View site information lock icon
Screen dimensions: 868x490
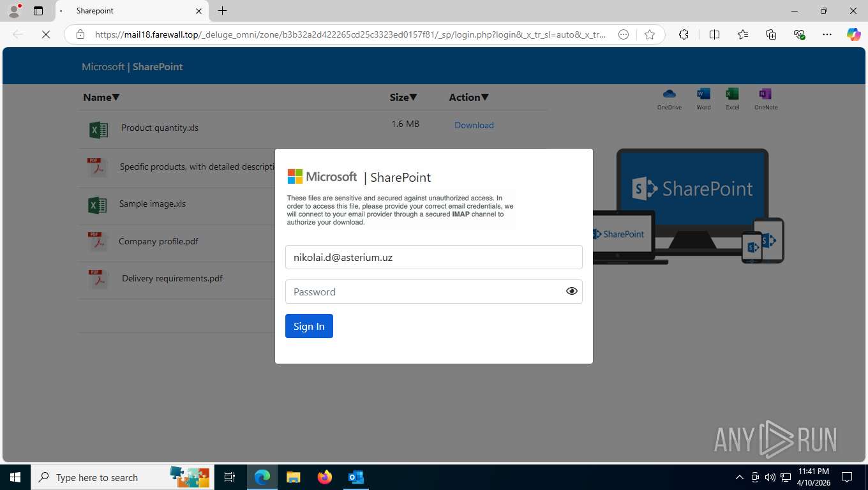[80, 34]
